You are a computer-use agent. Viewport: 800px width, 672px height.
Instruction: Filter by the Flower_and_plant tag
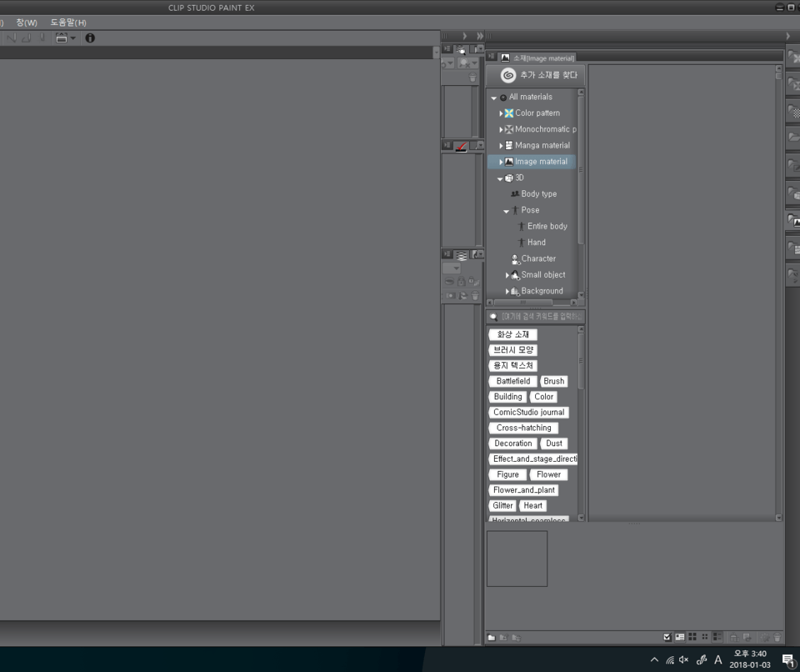click(523, 490)
